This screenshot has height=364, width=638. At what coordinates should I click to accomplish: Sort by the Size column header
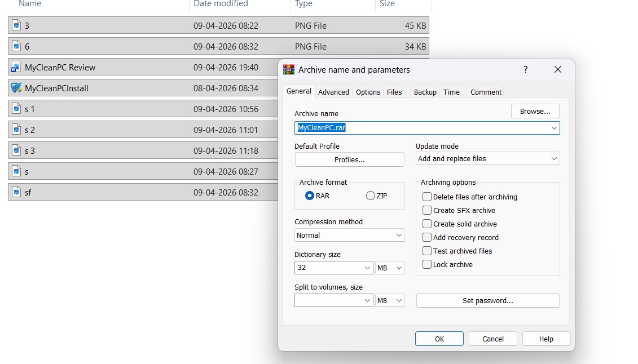pos(387,3)
